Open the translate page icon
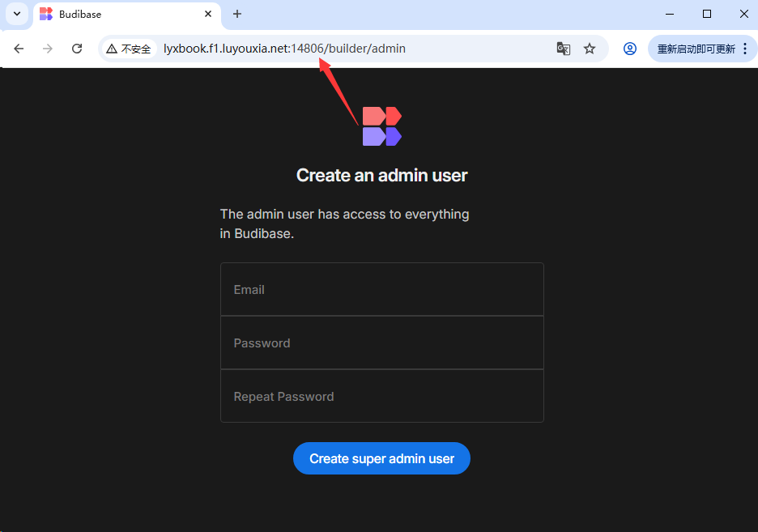Screen dimensions: 758x532 click(564, 49)
